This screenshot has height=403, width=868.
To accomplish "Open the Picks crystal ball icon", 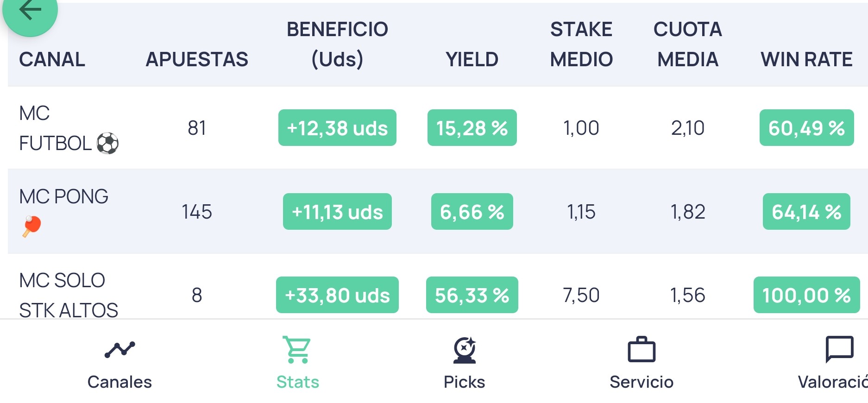I will click(465, 350).
